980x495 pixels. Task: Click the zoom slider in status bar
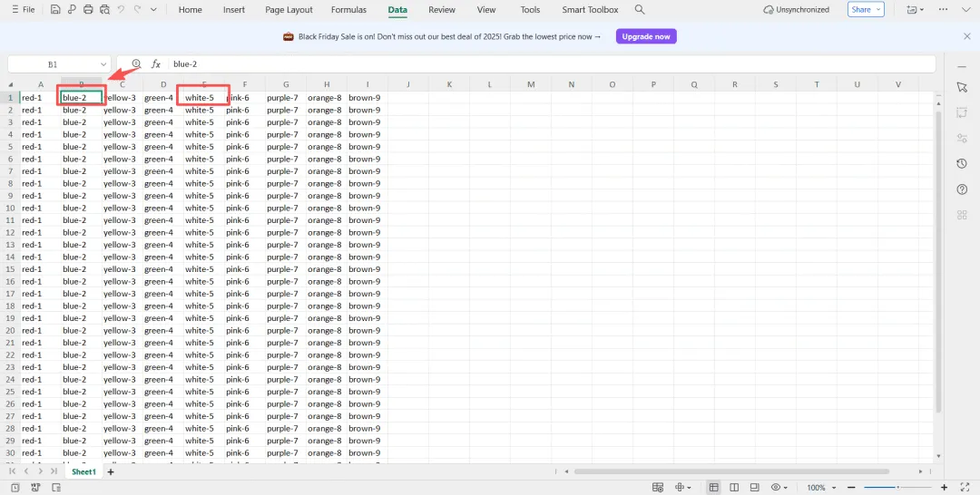[x=897, y=488]
